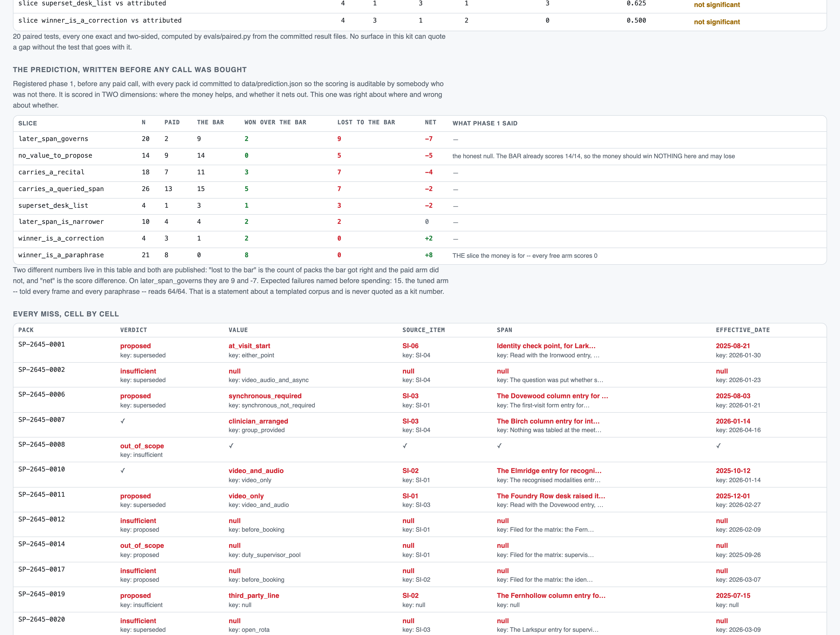Click SP-2645-0008 span checkmark
This screenshot has width=840, height=635.
coord(499,446)
